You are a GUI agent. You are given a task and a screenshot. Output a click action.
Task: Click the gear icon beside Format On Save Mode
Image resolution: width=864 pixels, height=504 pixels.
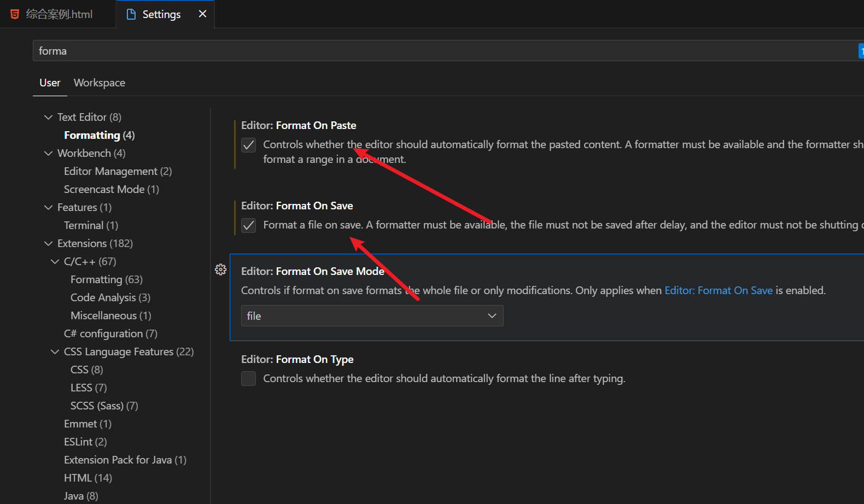220,269
